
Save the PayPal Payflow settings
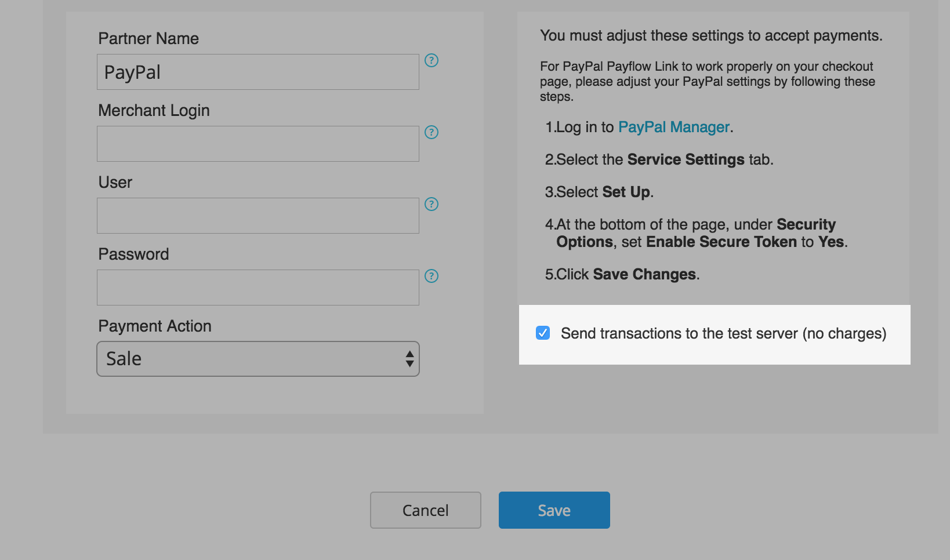click(x=554, y=510)
